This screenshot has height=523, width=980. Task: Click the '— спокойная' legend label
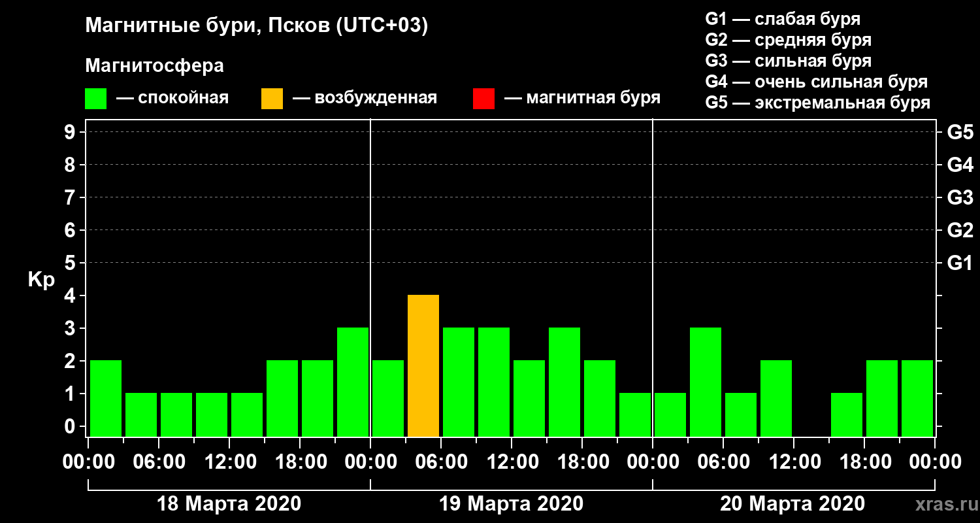[x=172, y=99]
